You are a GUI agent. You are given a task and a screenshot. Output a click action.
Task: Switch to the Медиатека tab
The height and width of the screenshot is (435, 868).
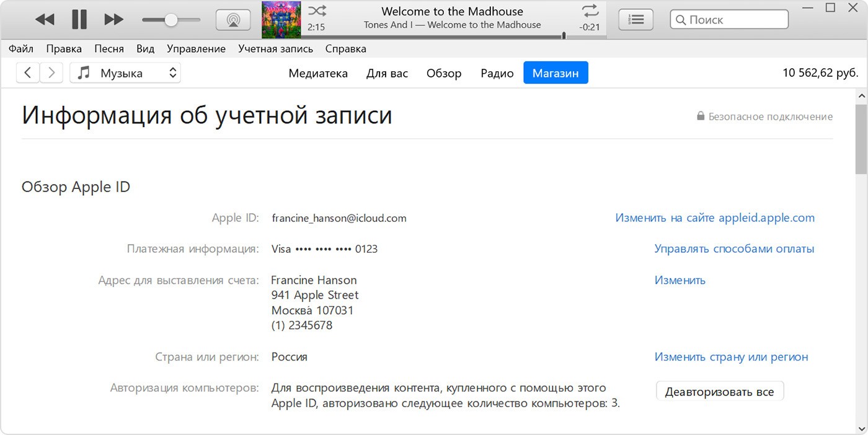[x=318, y=73]
